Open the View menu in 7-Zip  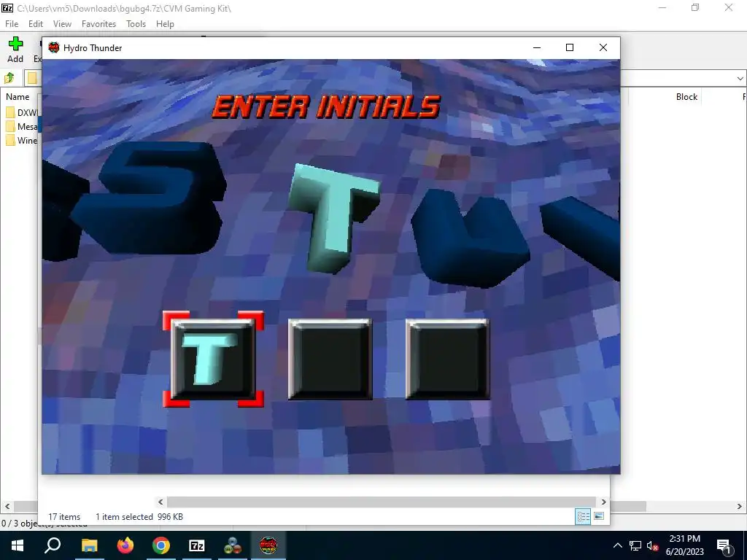coord(62,24)
